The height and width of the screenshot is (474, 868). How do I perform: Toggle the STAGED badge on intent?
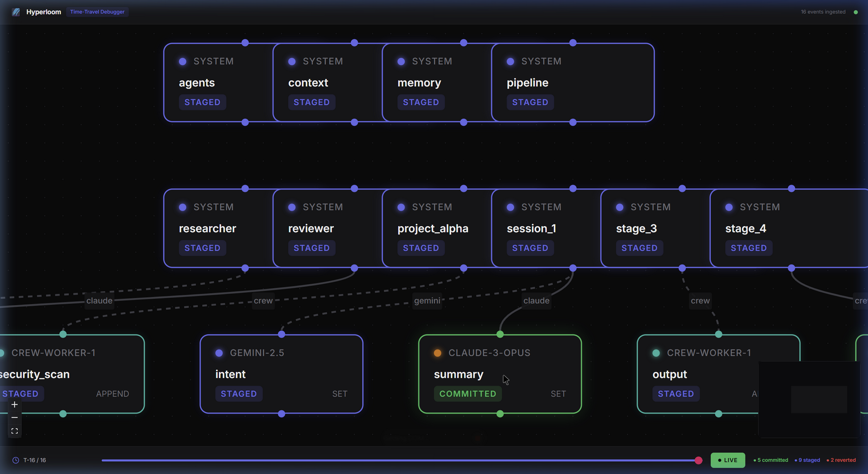click(238, 393)
